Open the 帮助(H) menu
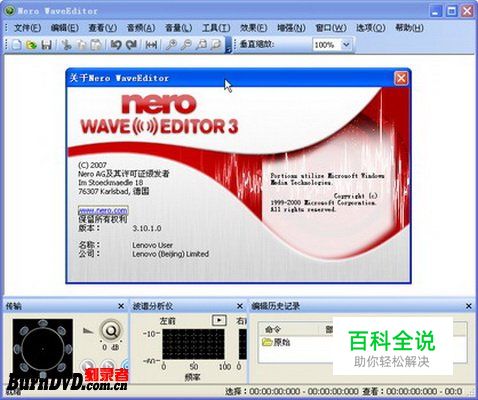This screenshot has width=478, height=400. click(409, 28)
